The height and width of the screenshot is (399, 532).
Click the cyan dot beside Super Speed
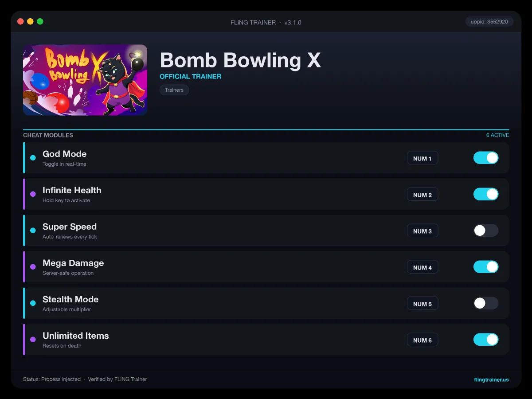(x=33, y=231)
